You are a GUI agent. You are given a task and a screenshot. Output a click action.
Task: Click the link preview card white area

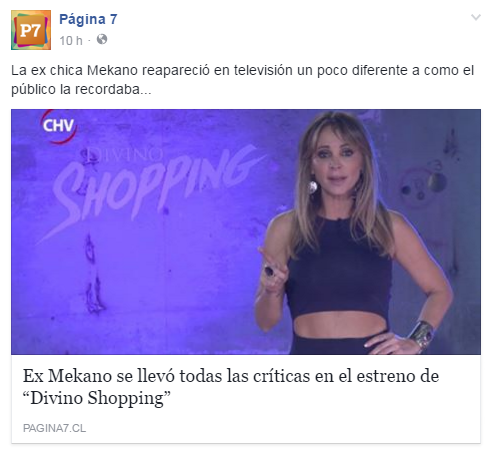(x=246, y=399)
